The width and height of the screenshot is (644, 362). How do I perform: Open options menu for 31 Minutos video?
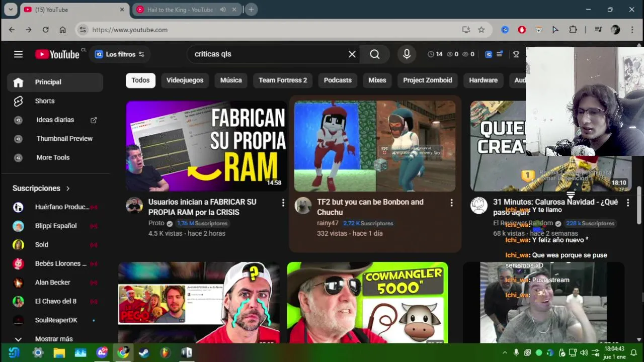point(627,203)
